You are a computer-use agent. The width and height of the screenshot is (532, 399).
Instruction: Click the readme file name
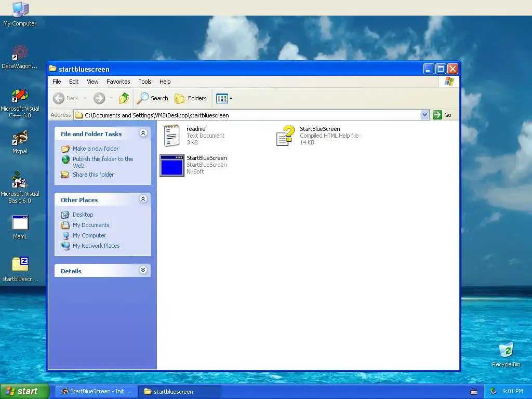pyautogui.click(x=196, y=129)
